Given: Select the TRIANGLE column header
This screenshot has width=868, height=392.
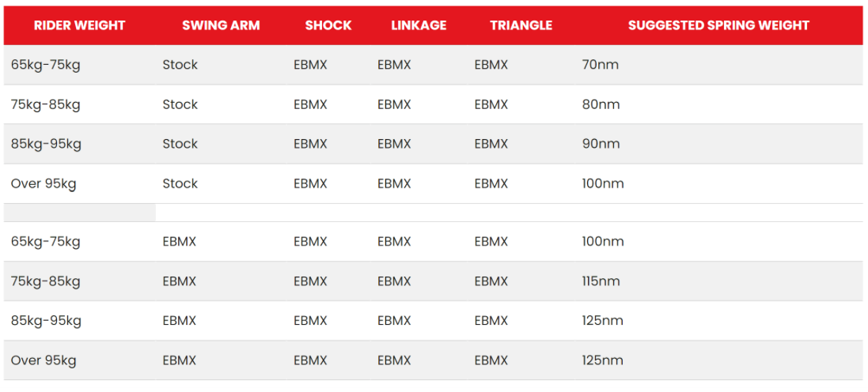Looking at the screenshot, I should click(x=521, y=25).
